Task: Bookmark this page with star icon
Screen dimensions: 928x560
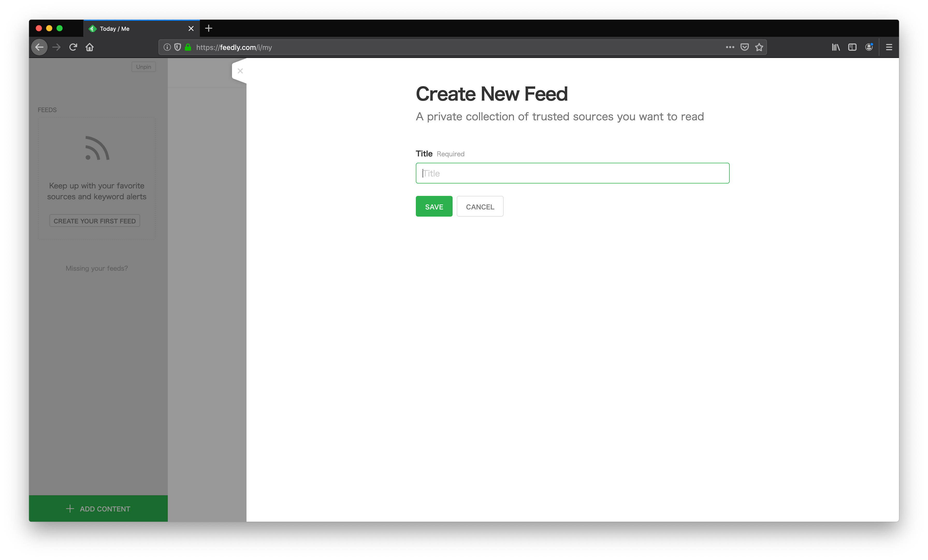Action: 759,47
